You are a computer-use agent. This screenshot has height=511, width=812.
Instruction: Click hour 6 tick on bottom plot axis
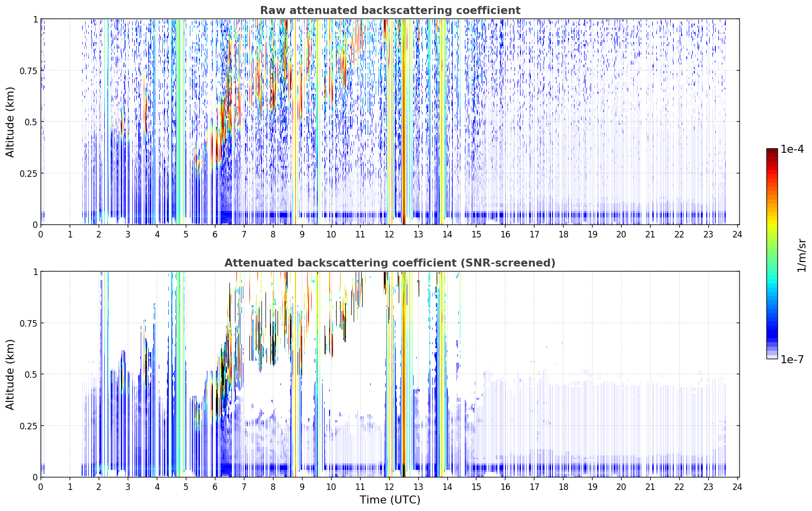tap(215, 486)
